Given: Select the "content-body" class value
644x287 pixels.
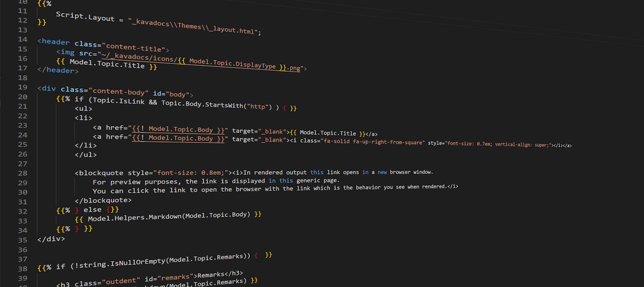Looking at the screenshot, I should [x=119, y=91].
